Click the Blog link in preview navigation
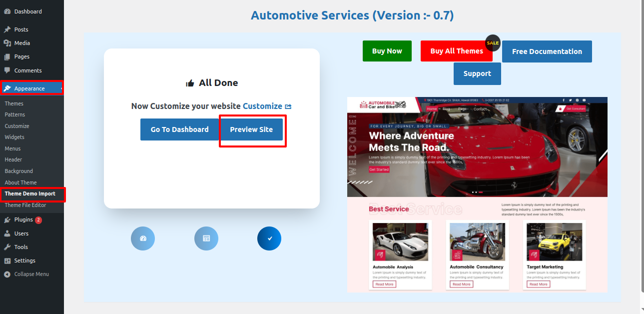The width and height of the screenshot is (644, 314). (x=446, y=109)
